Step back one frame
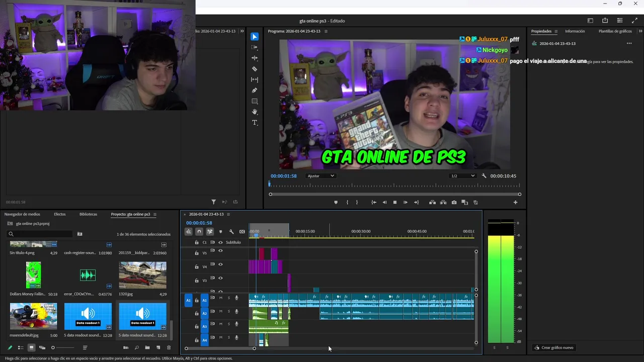Image resolution: width=644 pixels, height=362 pixels. point(384,202)
